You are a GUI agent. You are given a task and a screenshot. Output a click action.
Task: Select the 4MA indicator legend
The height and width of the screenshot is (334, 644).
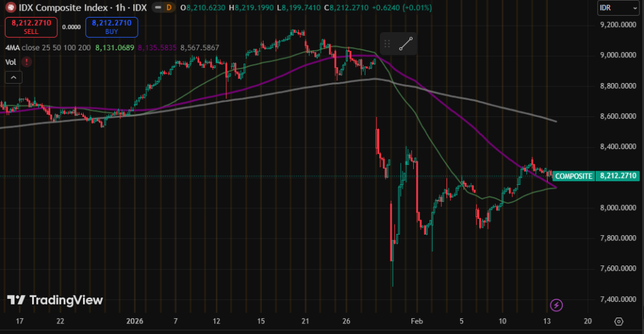coord(12,47)
